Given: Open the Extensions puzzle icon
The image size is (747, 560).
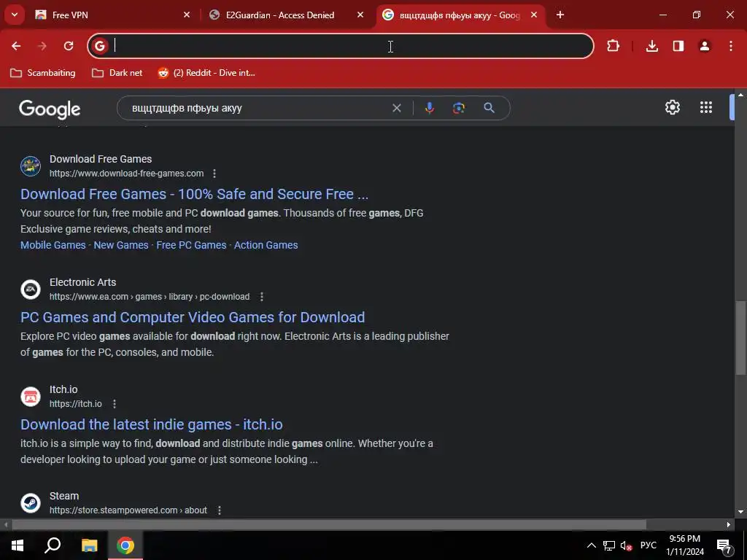Looking at the screenshot, I should click(613, 46).
